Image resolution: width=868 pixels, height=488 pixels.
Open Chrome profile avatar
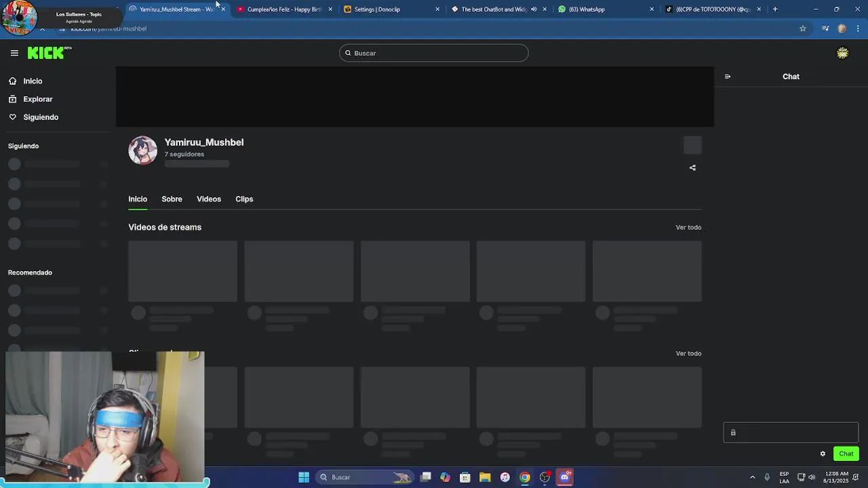point(842,28)
